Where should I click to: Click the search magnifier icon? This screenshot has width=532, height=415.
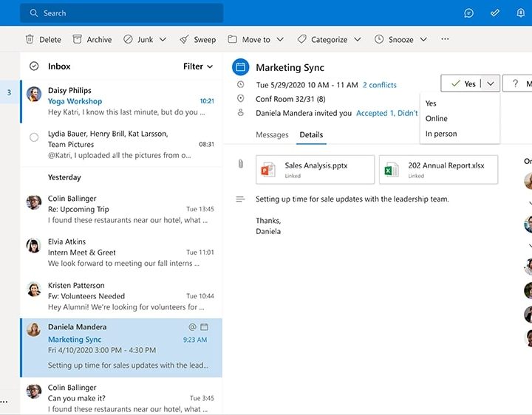click(x=33, y=13)
